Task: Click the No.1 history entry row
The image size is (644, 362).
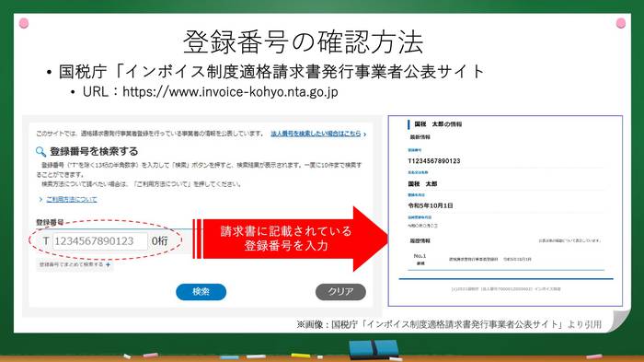Action: click(506, 259)
